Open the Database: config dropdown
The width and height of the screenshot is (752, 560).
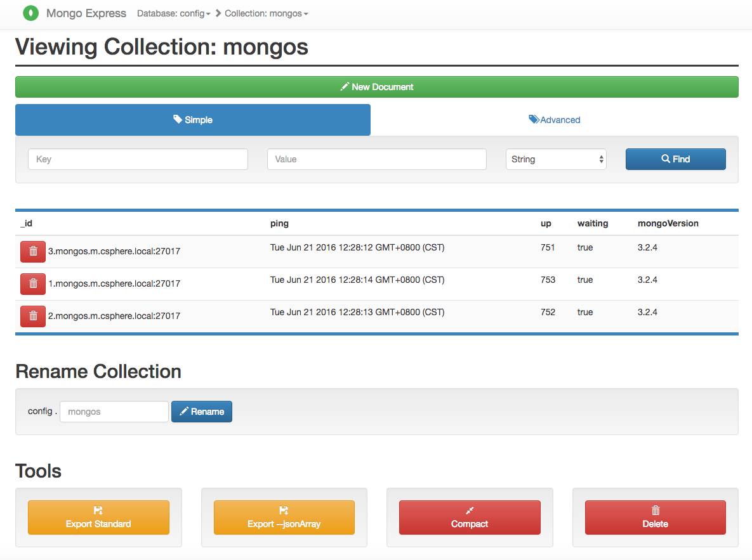(173, 13)
